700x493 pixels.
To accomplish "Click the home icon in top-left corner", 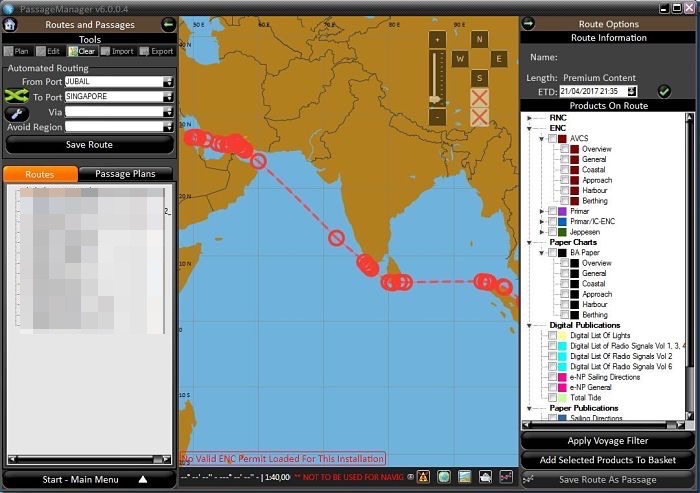I will [x=10, y=24].
